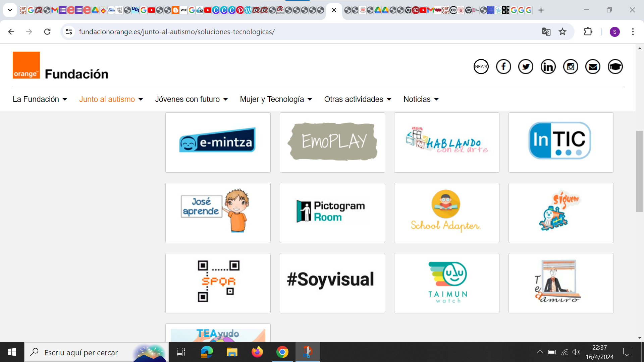
Task: Open the #Soyvisual project card
Action: pyautogui.click(x=332, y=283)
